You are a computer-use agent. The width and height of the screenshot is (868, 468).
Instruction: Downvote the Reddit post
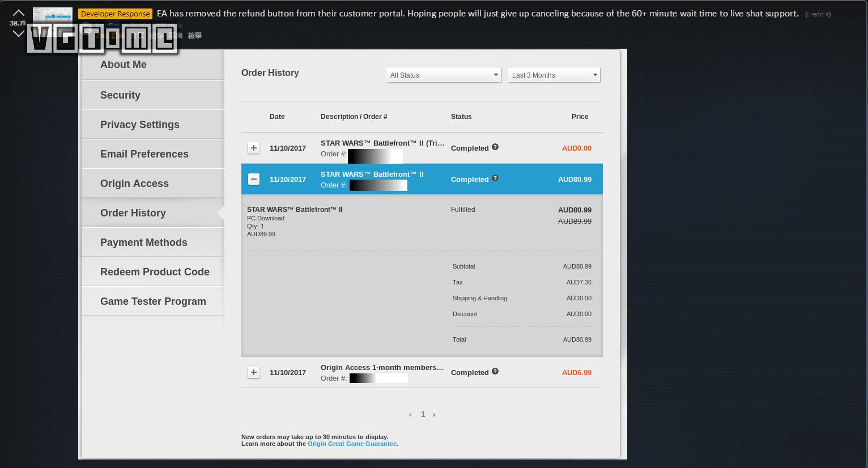(19, 33)
